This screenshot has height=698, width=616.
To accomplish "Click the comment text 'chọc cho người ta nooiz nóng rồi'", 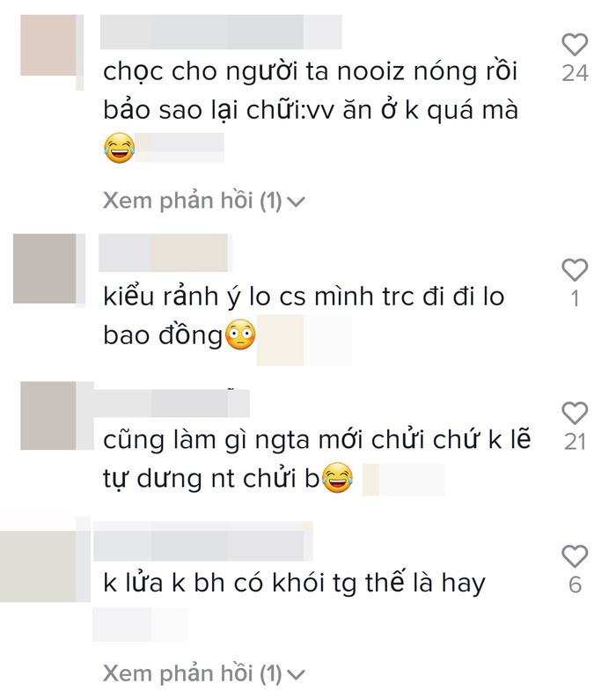I will [311, 71].
